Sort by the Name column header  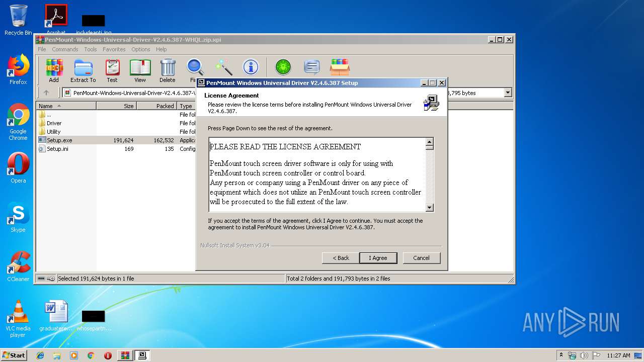(66, 106)
